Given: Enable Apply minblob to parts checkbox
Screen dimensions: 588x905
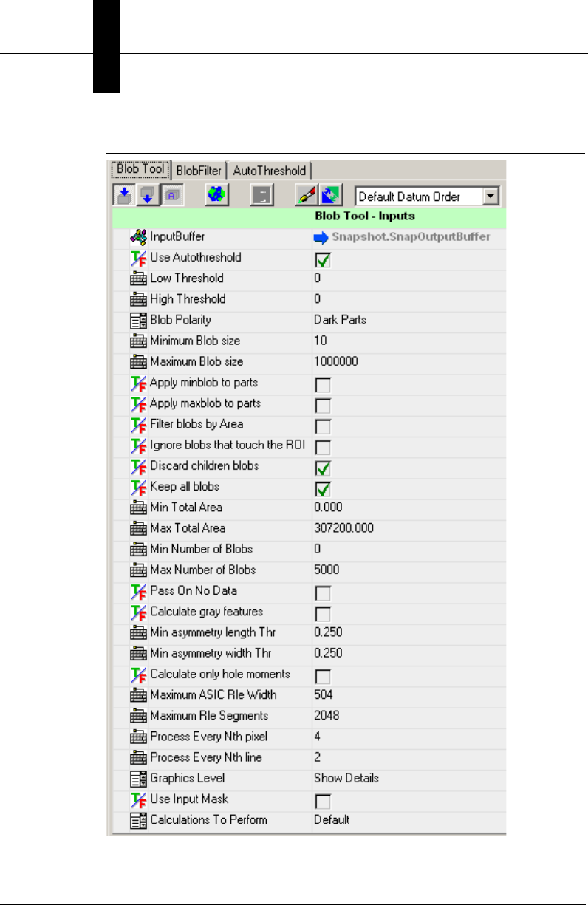Looking at the screenshot, I should 322,385.
